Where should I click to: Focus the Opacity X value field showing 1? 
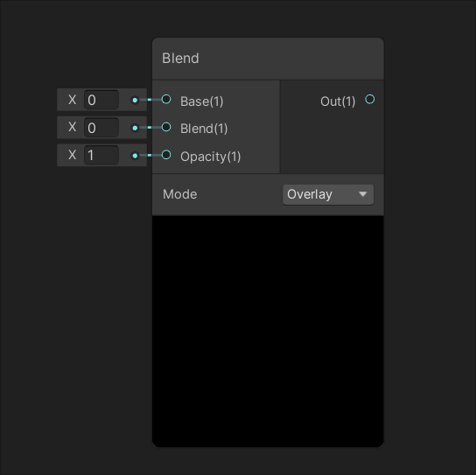101,156
